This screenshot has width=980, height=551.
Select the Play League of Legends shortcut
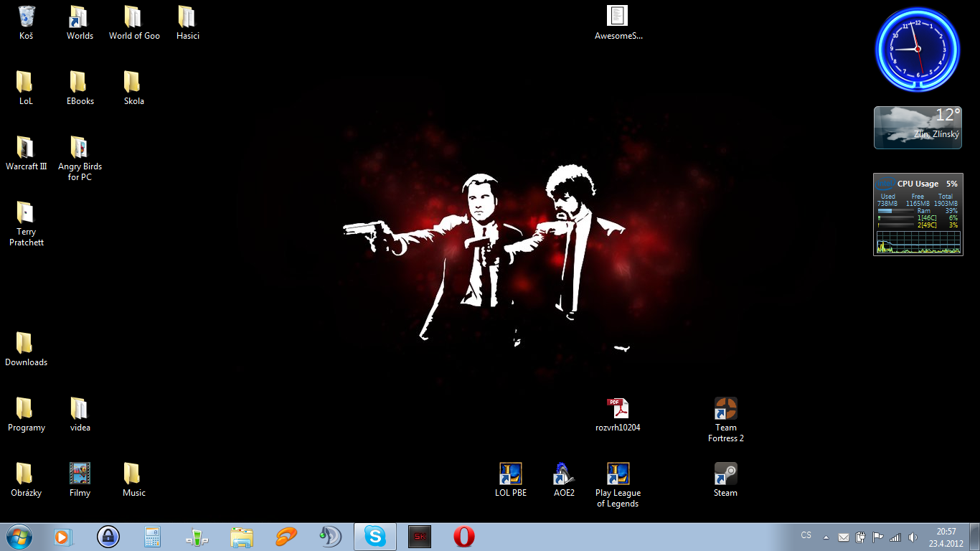pyautogui.click(x=618, y=485)
